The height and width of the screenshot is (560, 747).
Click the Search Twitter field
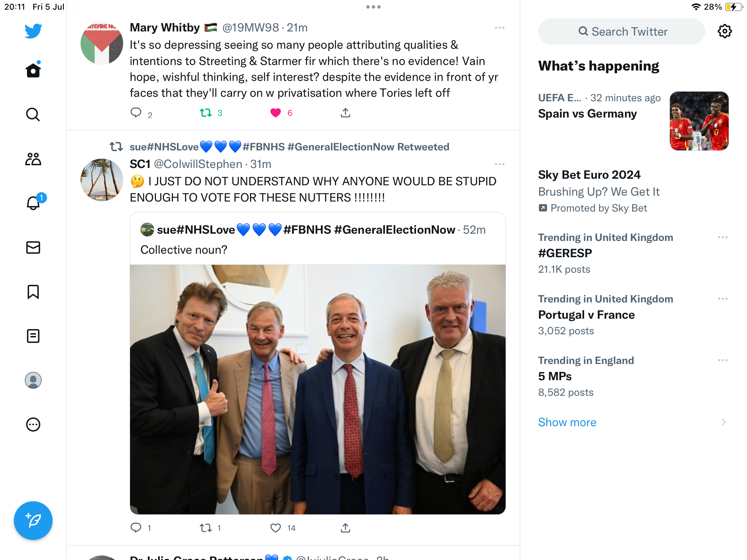click(x=621, y=31)
